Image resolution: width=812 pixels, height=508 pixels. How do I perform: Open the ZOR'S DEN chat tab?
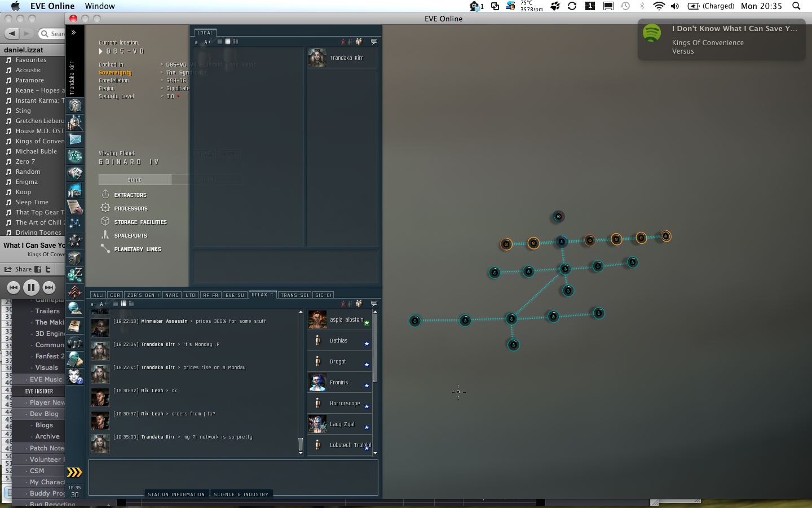tap(143, 295)
